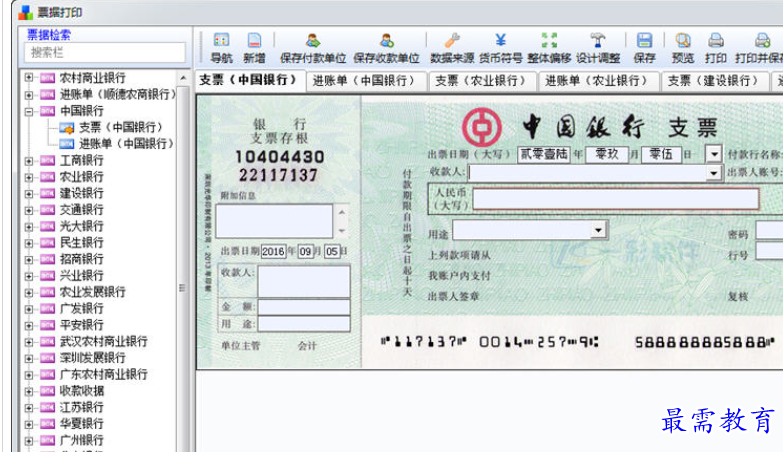Expand the 民生银行 tree node

click(29, 243)
